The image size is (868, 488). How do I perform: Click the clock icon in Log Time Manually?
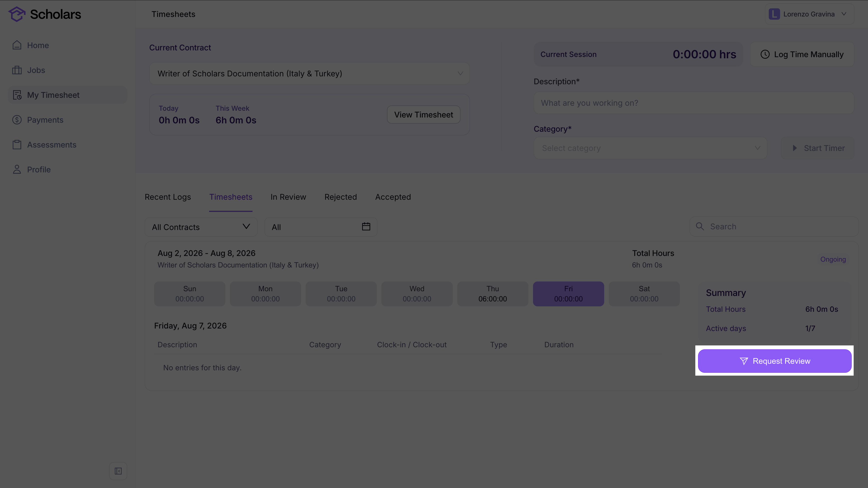765,54
